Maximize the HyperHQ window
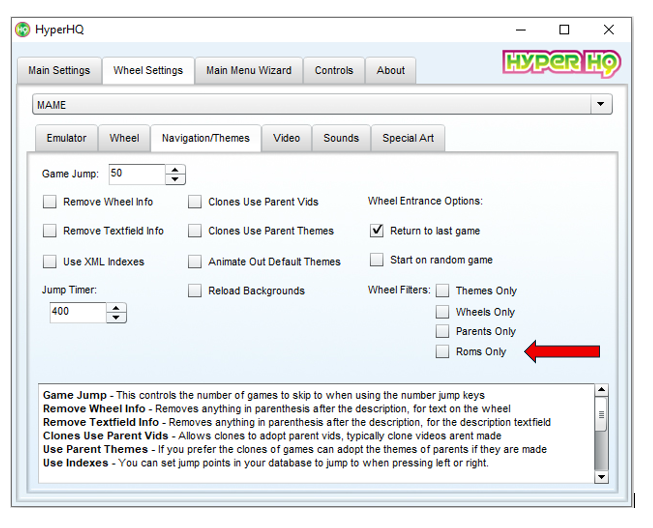The height and width of the screenshot is (528, 653). 564,30
